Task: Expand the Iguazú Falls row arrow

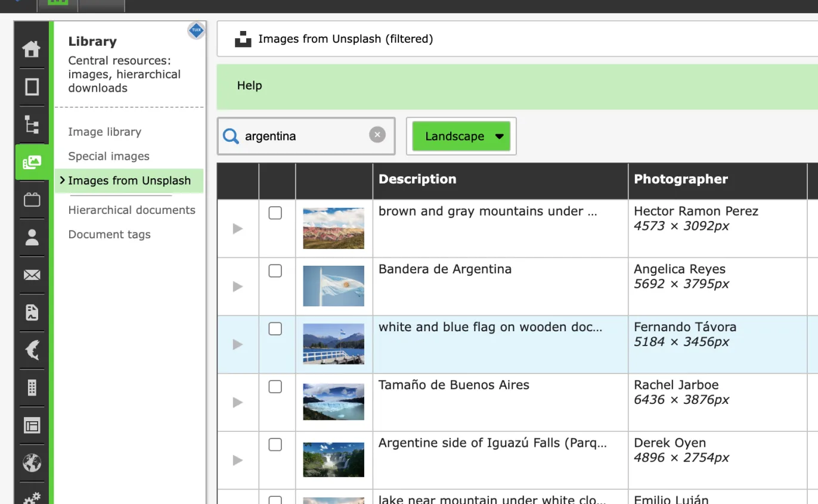Action: tap(238, 460)
